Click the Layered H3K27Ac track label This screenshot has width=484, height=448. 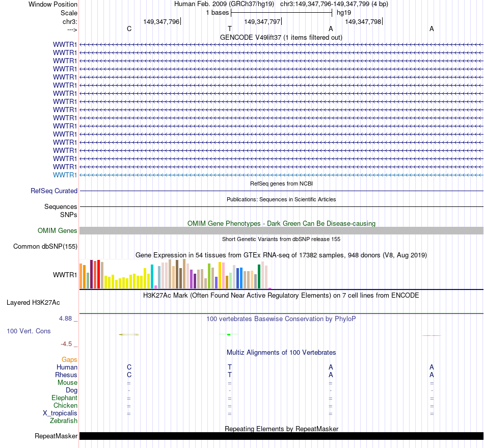[33, 303]
